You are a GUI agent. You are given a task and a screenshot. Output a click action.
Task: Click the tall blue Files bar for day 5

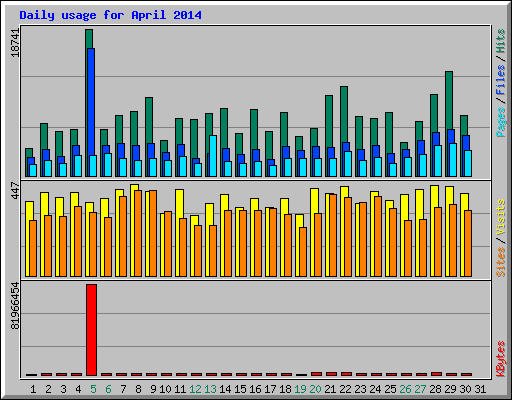coord(91,112)
